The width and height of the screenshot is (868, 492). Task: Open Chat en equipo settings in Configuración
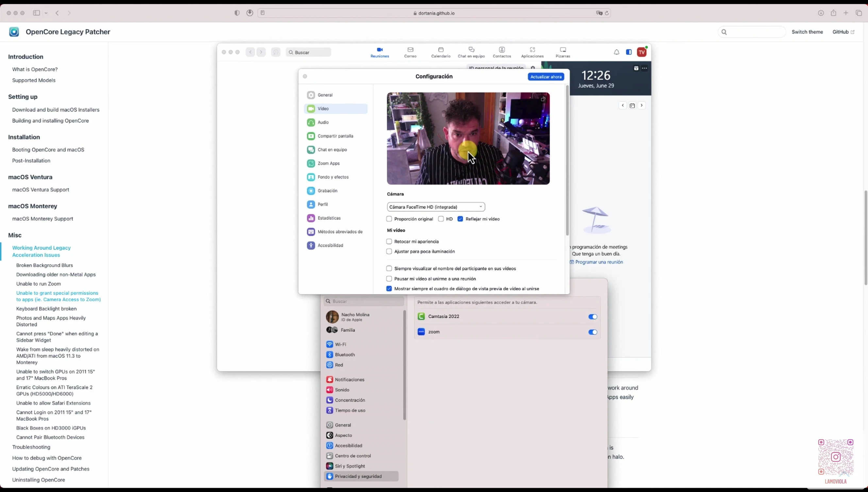click(336, 150)
